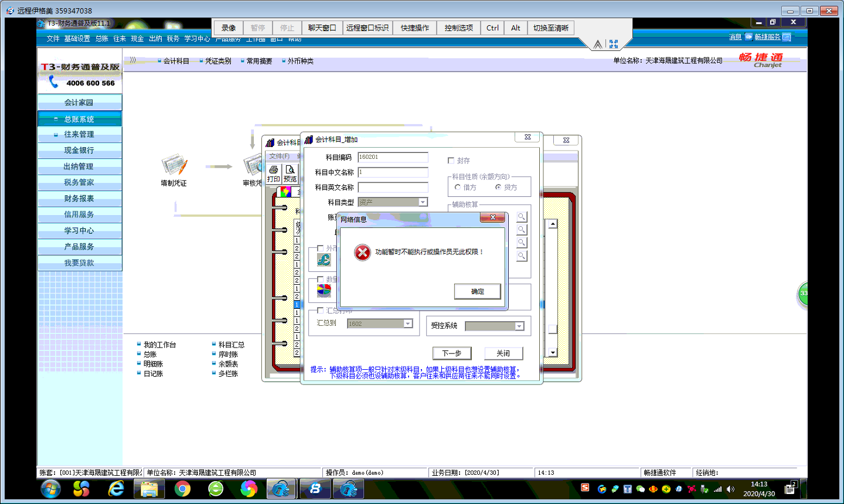Toggle the 数量 quantity checkbox
The height and width of the screenshot is (504, 844).
click(x=320, y=279)
